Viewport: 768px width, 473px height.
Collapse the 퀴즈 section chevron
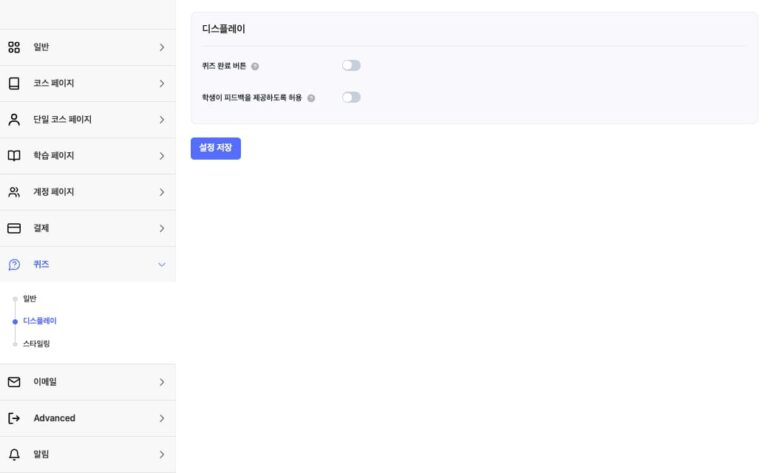click(161, 264)
